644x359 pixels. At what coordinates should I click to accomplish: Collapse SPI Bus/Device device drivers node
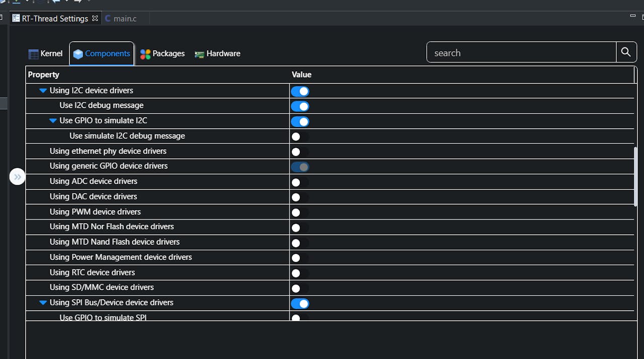tap(43, 303)
